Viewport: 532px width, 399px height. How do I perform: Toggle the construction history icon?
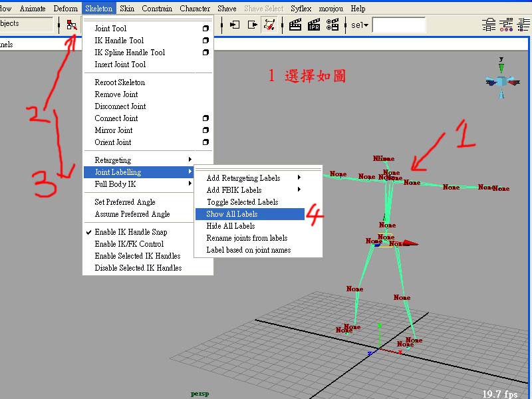tap(269, 25)
